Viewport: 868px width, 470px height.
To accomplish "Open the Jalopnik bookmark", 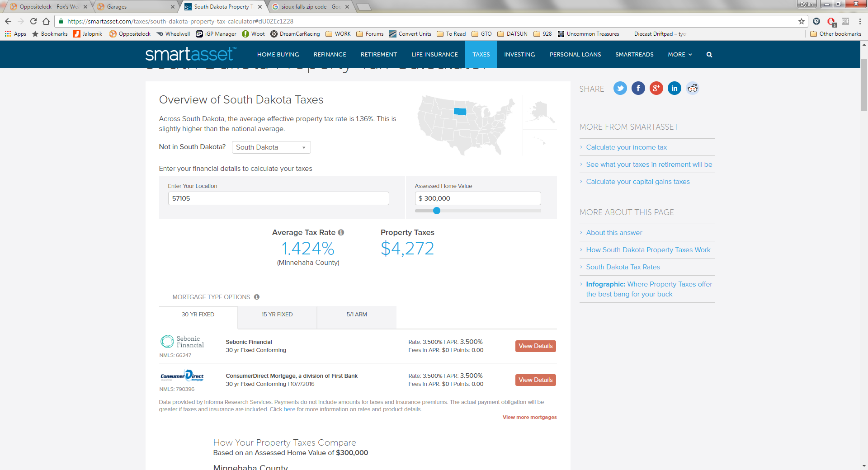I will pos(88,34).
